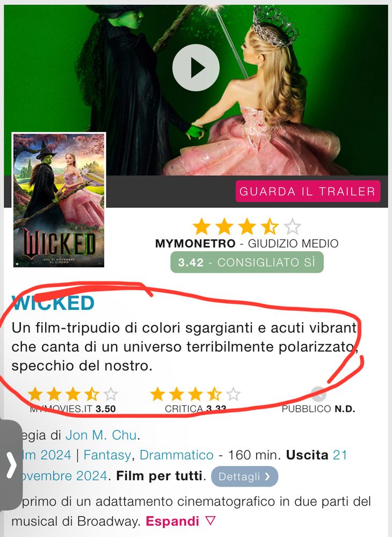The image size is (392, 537).
Task: Play the Wicked trailer video
Action: 196,68
